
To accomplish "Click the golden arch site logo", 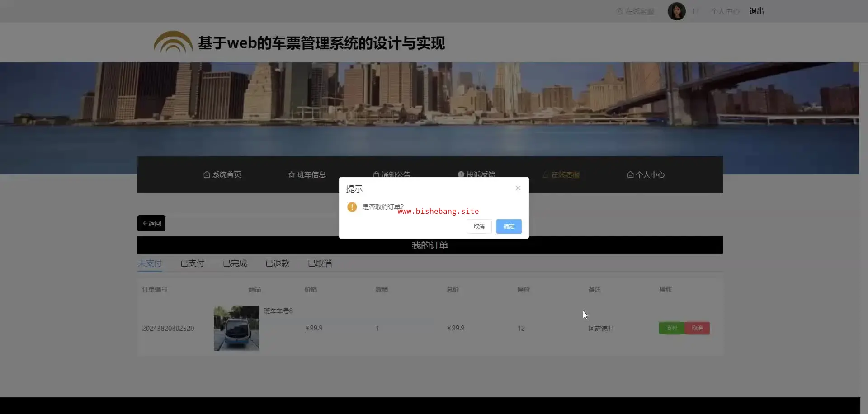I will pyautogui.click(x=173, y=42).
